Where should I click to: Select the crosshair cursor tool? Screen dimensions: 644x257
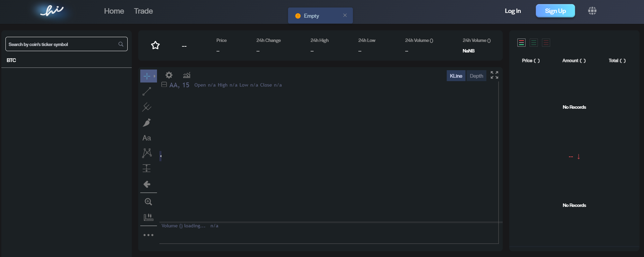[147, 76]
